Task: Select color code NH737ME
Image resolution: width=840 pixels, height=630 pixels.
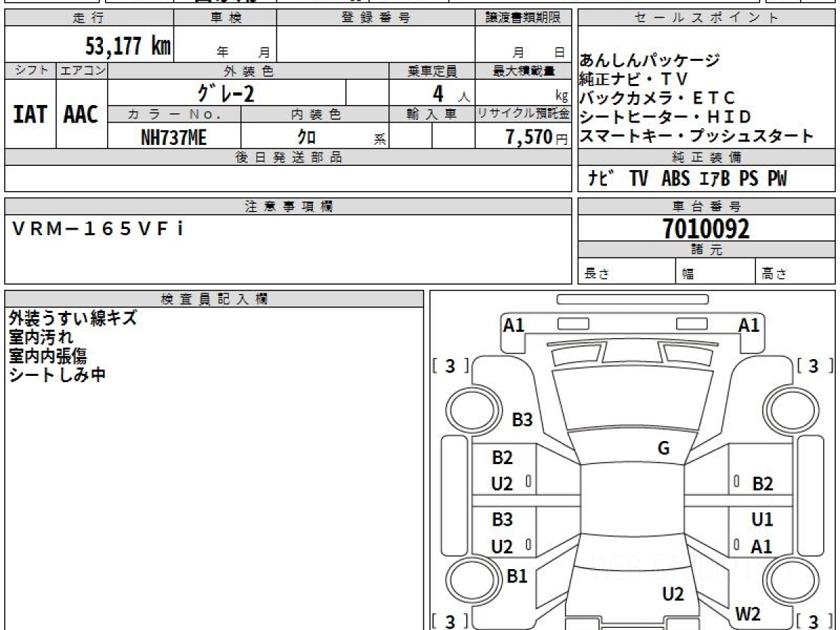Action: (174, 138)
